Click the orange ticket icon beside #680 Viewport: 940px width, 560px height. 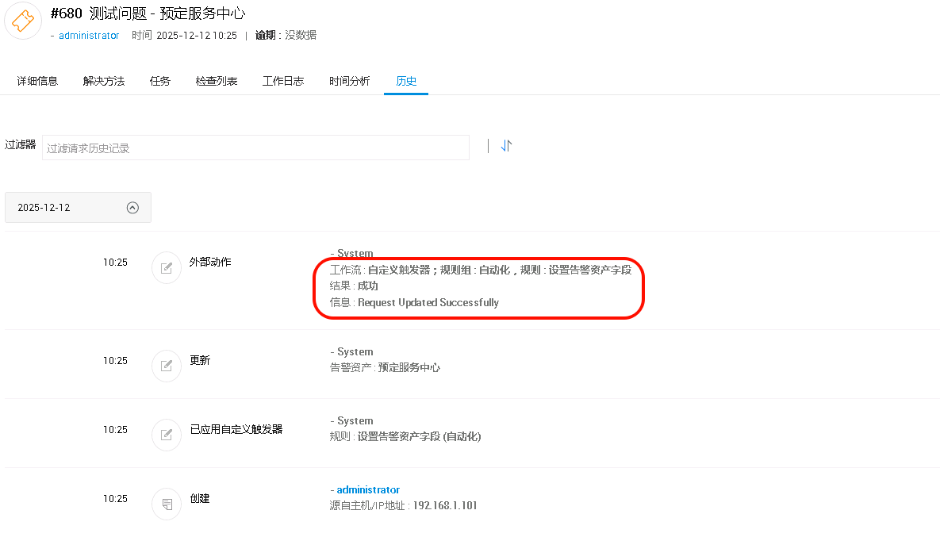tap(23, 21)
